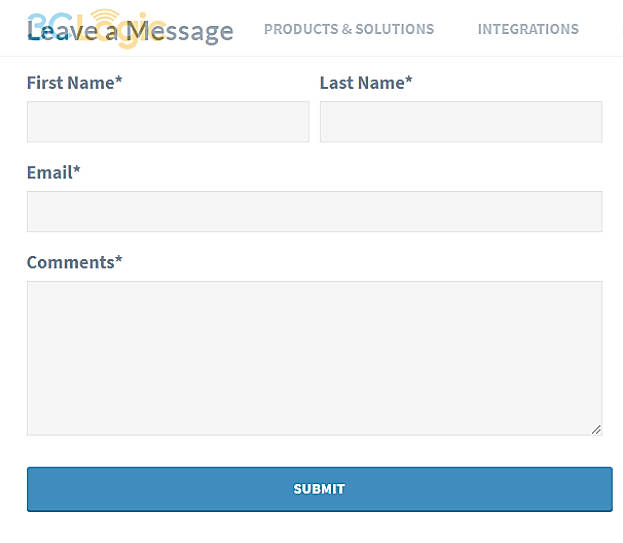Click the required asterisk beside Comments

pos(119,261)
